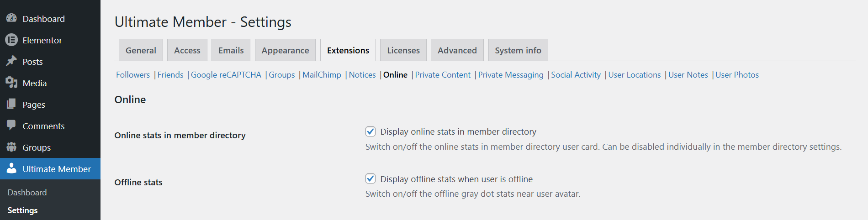Select the Online sub-tab
The height and width of the screenshot is (220, 868).
(395, 75)
